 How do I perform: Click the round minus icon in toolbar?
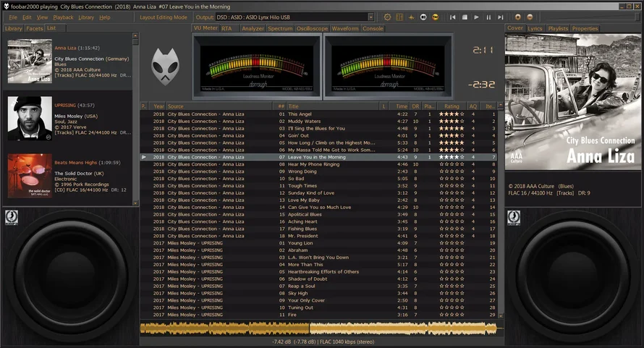530,17
